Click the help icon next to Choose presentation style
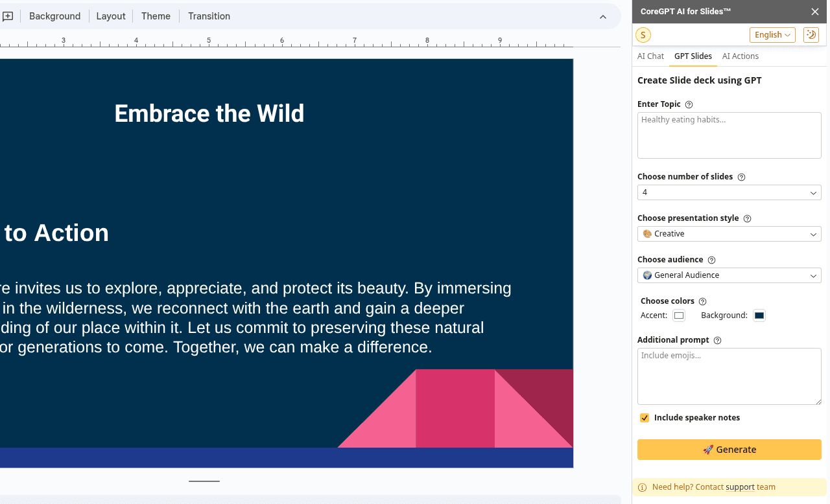 (x=748, y=218)
